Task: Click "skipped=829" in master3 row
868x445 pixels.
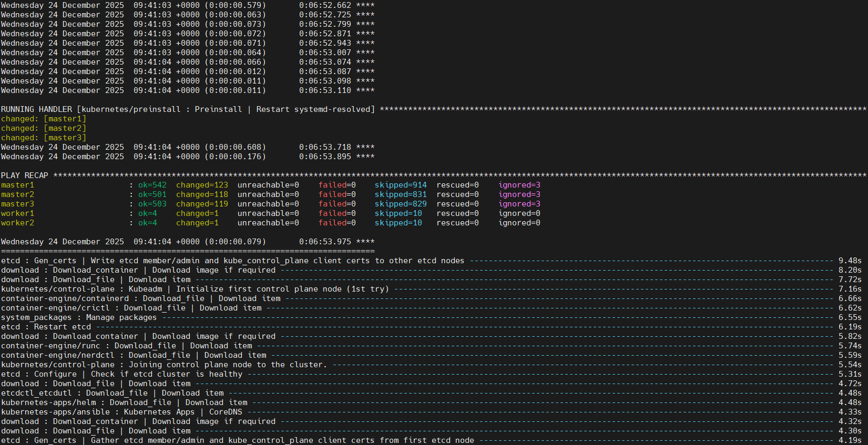Action: point(401,204)
